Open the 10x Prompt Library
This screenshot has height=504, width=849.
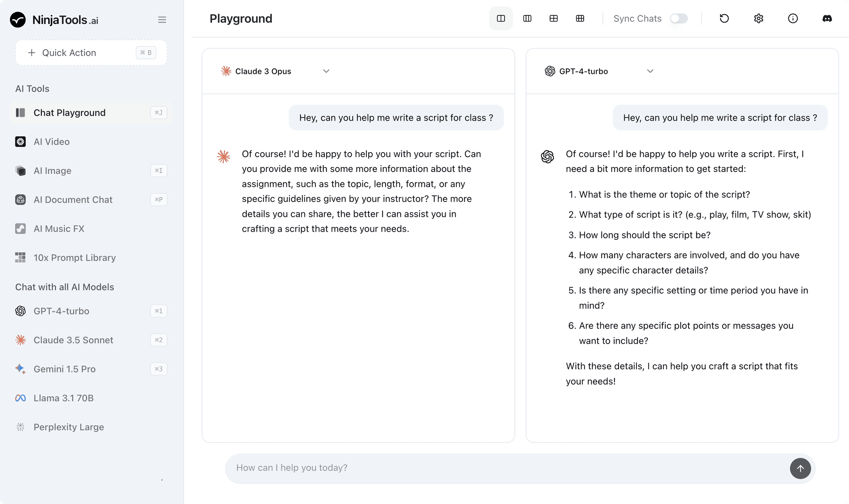(x=74, y=257)
